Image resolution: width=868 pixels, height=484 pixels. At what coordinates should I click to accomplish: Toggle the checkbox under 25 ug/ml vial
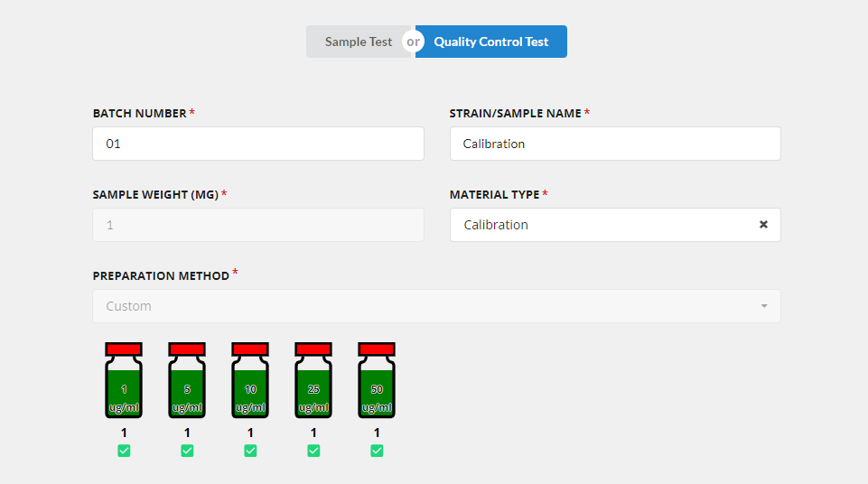coord(313,451)
